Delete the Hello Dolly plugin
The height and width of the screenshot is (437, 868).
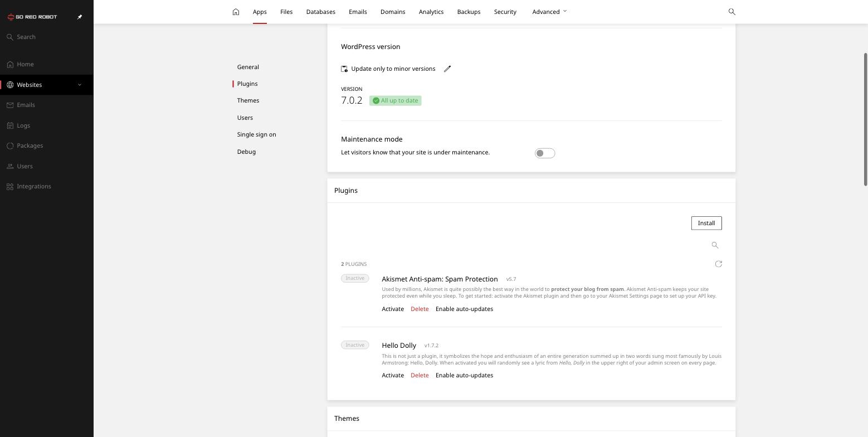click(420, 375)
